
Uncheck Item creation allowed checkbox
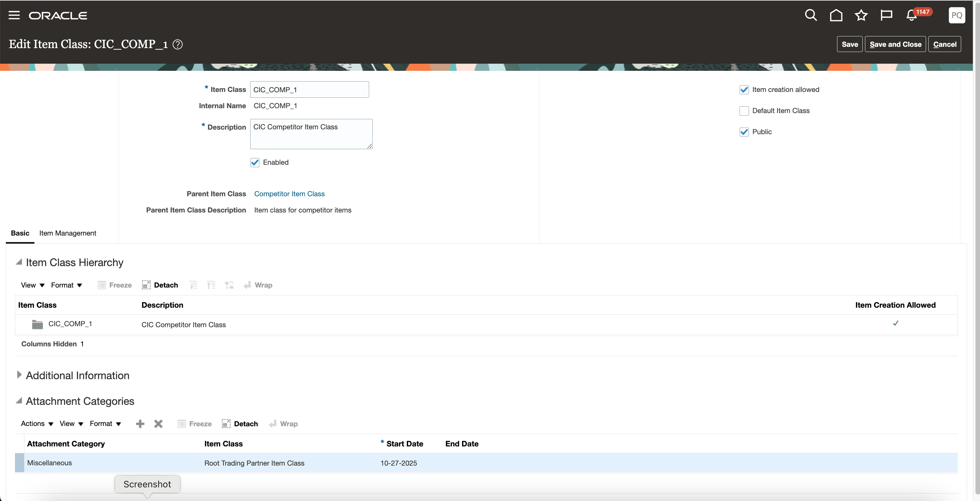744,90
